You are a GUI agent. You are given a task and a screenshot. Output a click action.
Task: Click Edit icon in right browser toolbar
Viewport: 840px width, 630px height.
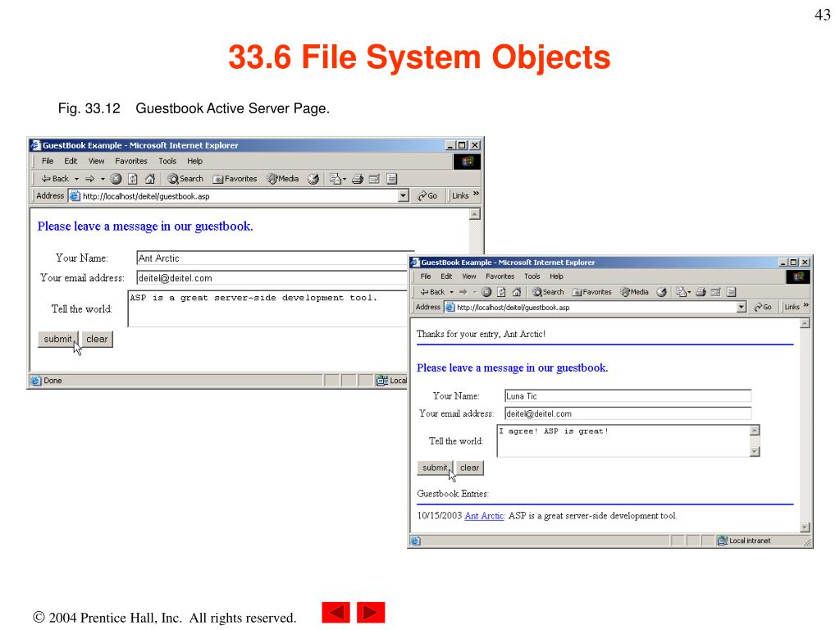coord(715,292)
